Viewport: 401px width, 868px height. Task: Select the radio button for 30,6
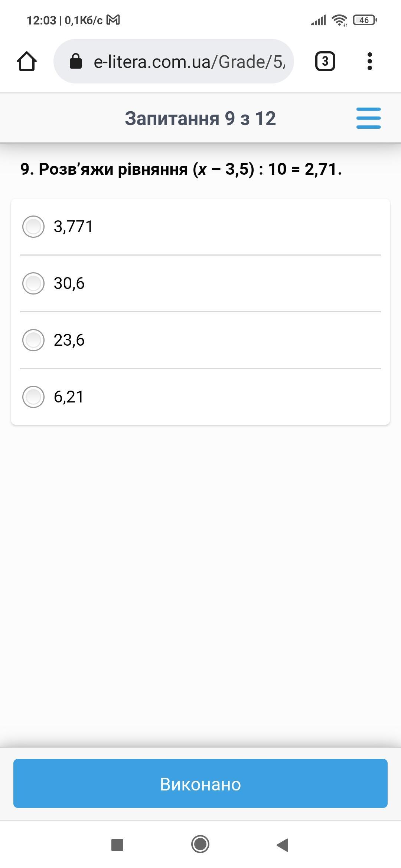pyautogui.click(x=33, y=283)
